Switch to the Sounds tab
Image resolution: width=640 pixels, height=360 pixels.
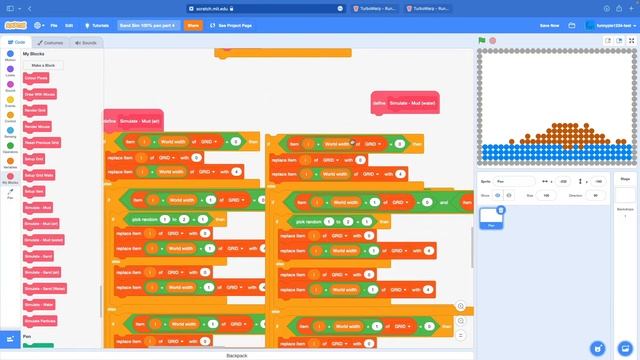(x=86, y=42)
